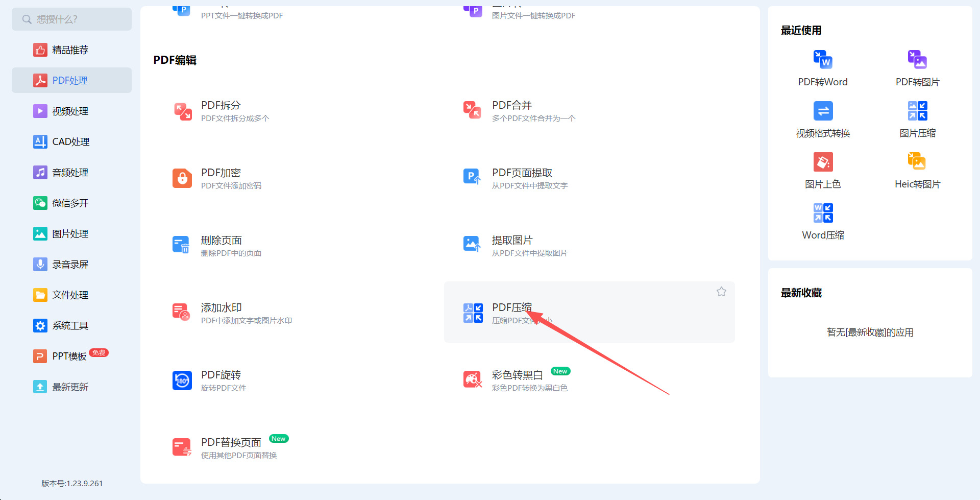
Task: Click the 微信多开 sidebar label
Action: coord(70,203)
